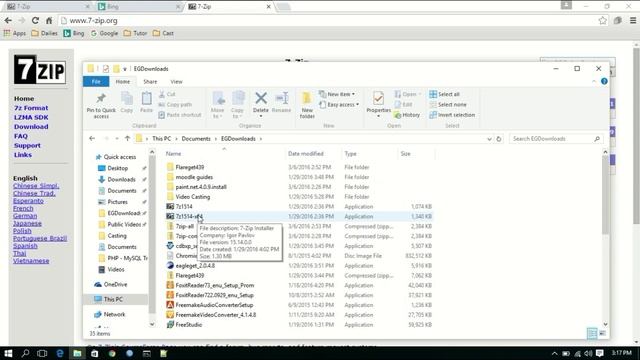Switch to the View ribbon tab

176,82
